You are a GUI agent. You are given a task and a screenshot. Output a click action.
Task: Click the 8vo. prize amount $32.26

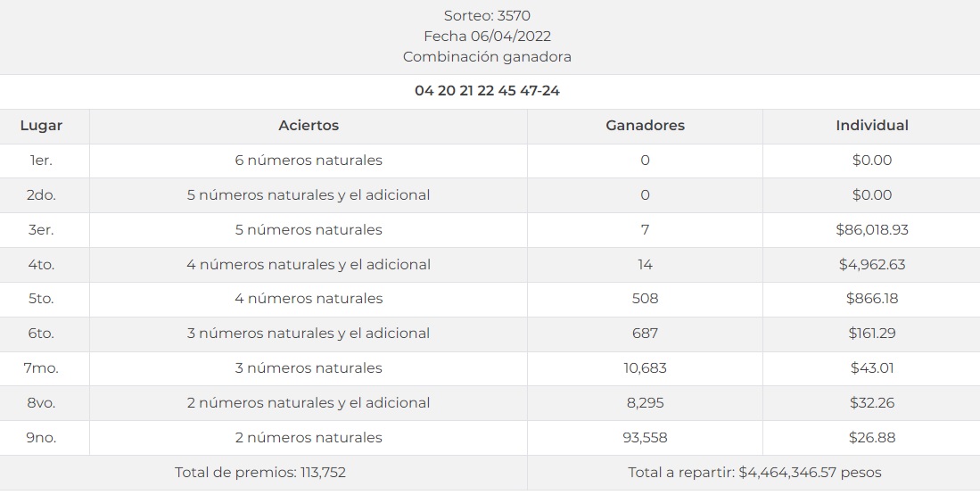(871, 403)
